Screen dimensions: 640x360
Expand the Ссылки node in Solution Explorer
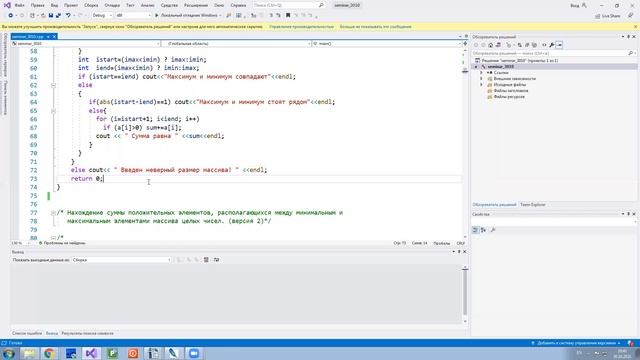click(x=481, y=73)
